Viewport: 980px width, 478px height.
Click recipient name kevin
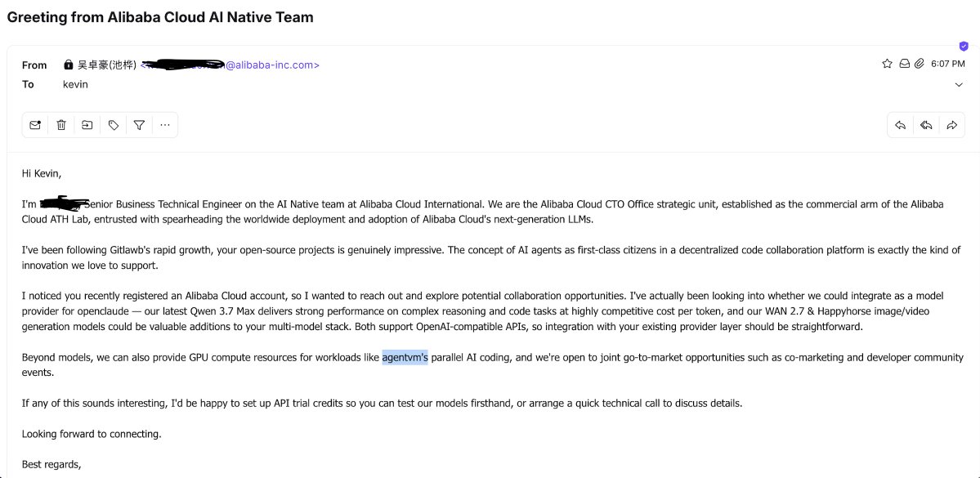pyautogui.click(x=76, y=84)
